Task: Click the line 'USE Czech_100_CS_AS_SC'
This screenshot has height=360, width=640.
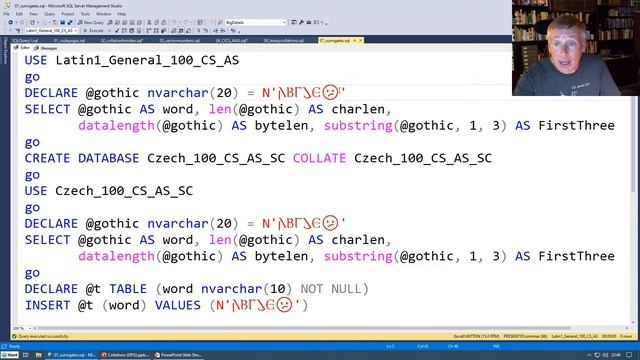Action: coord(109,191)
